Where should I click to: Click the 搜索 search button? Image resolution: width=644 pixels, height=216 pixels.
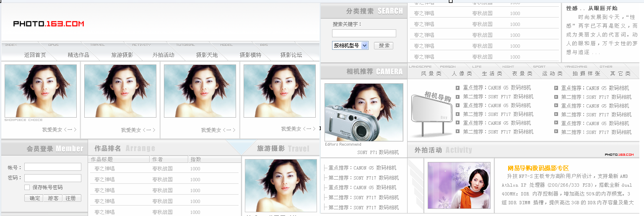[x=384, y=46]
